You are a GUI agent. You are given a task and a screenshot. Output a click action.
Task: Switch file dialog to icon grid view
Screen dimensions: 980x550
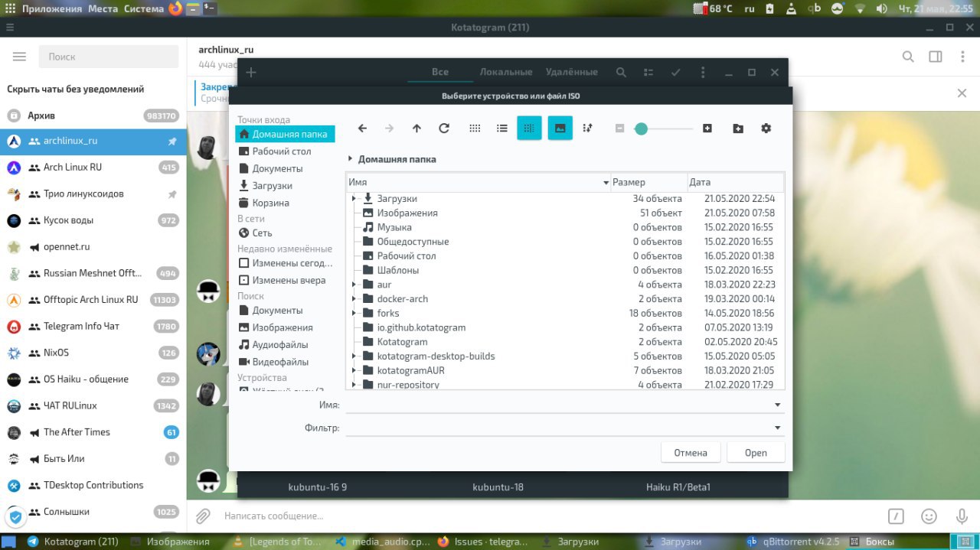(475, 129)
